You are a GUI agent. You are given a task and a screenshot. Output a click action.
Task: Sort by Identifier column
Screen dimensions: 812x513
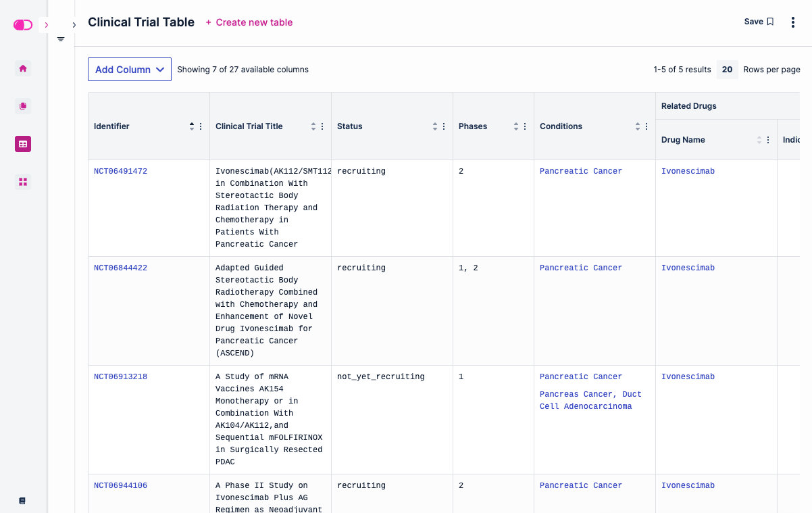pos(192,126)
